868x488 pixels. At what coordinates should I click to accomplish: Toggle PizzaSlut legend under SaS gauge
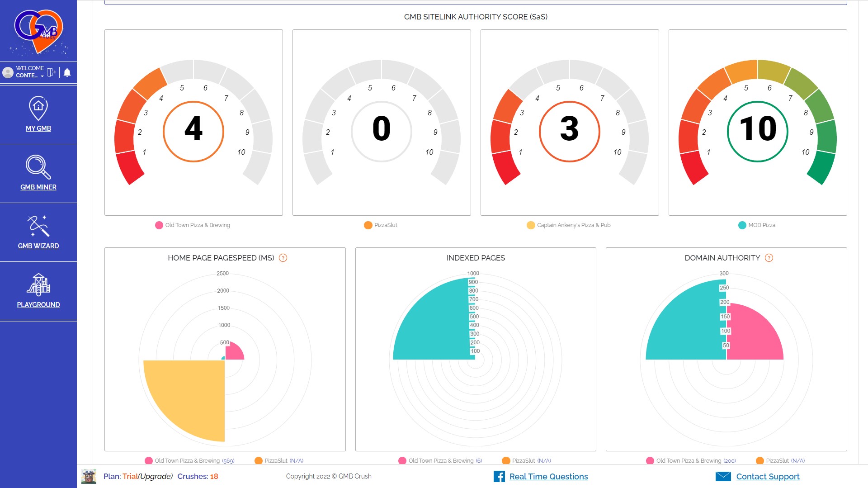click(x=381, y=225)
